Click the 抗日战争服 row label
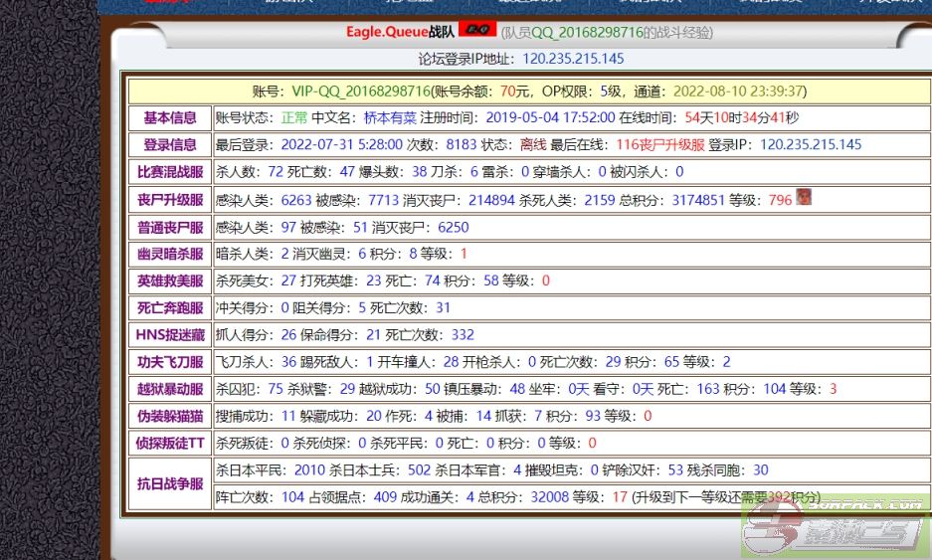This screenshot has height=560, width=932. point(170,484)
